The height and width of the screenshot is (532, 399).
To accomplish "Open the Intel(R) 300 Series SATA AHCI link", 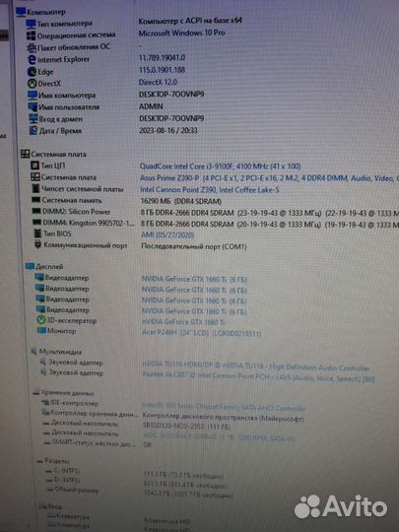I will click(x=224, y=407).
